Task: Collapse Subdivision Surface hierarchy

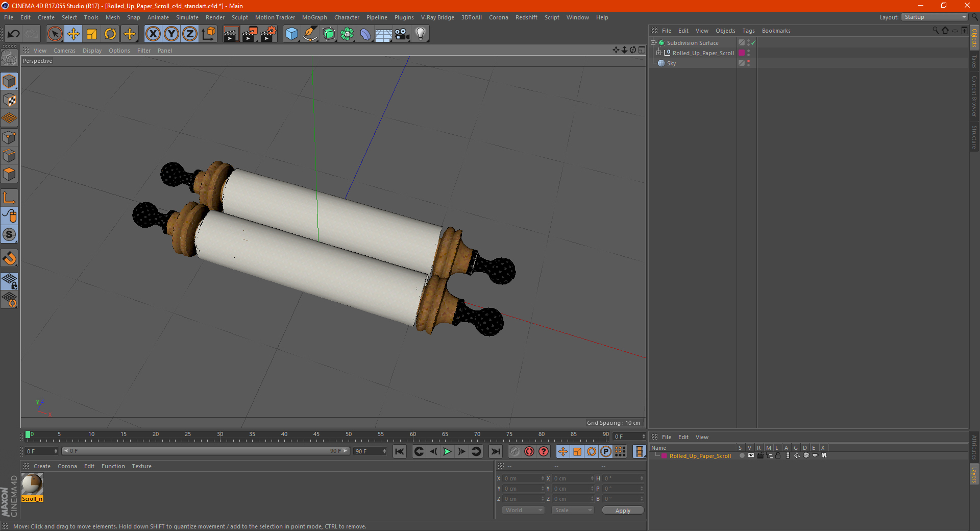Action: [653, 43]
